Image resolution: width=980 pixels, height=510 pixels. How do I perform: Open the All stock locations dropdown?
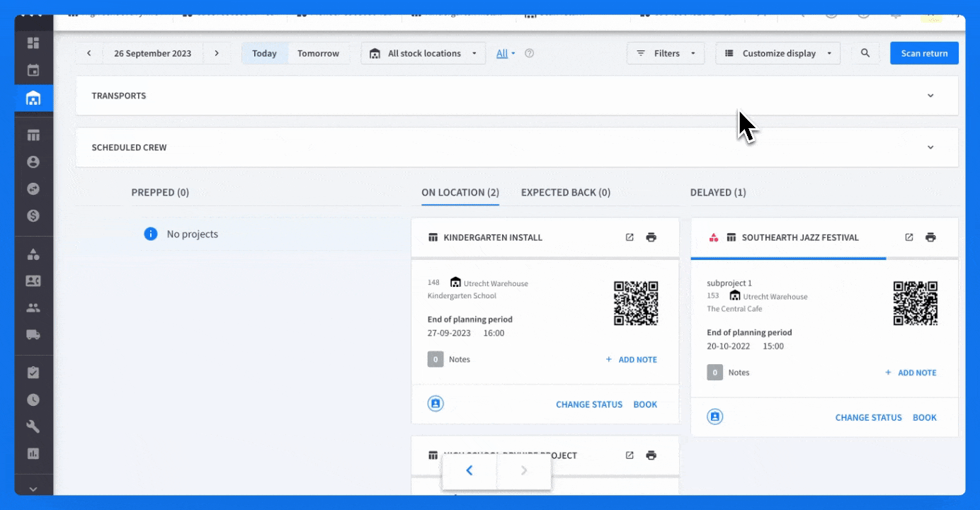[423, 53]
